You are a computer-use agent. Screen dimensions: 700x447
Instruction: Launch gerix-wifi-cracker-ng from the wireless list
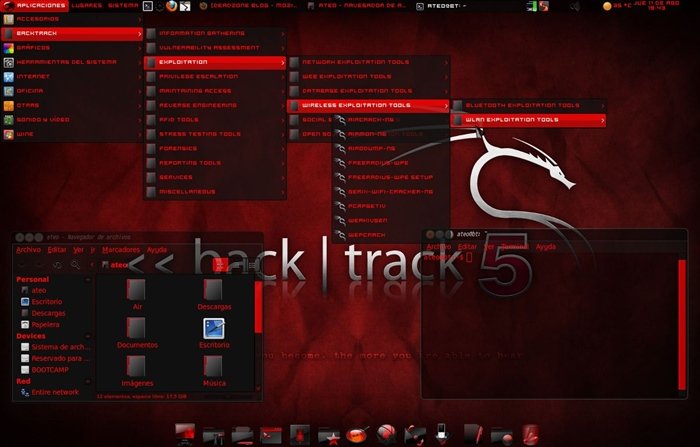coord(391,192)
